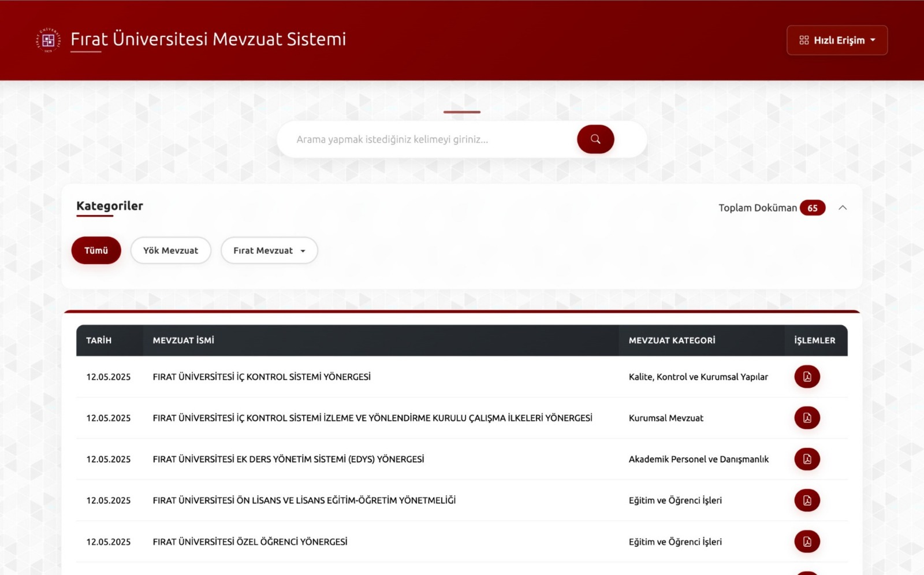Open PDF for Ön Lisans ve Lisans Yönetmeliği
924x575 pixels.
click(x=807, y=500)
